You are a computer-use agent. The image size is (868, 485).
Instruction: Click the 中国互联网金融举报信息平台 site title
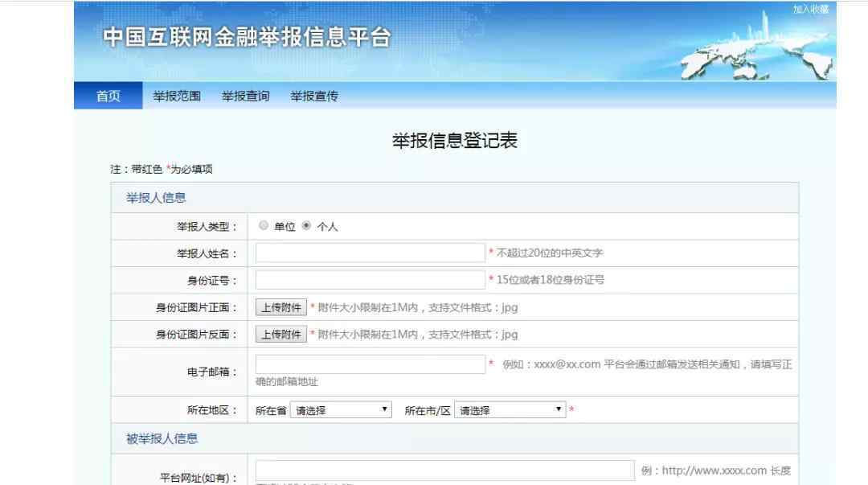[x=247, y=37]
